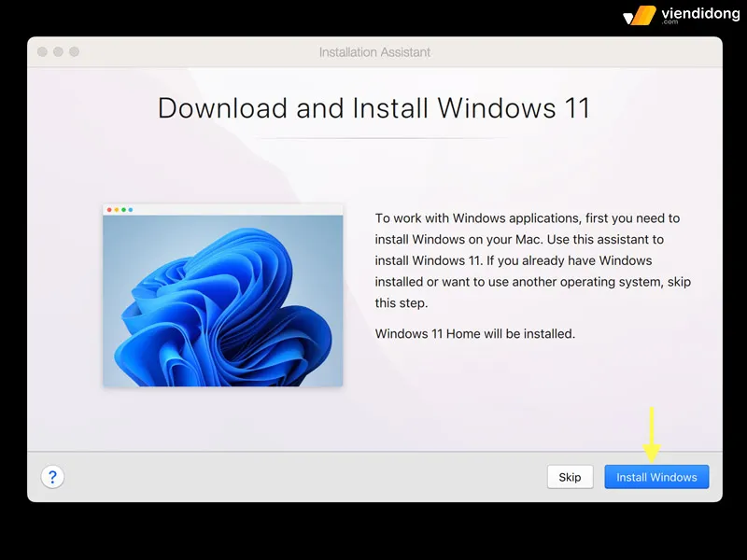Click the yellow dot in the preview mini window
Screen dimensions: 747x560
(x=116, y=208)
